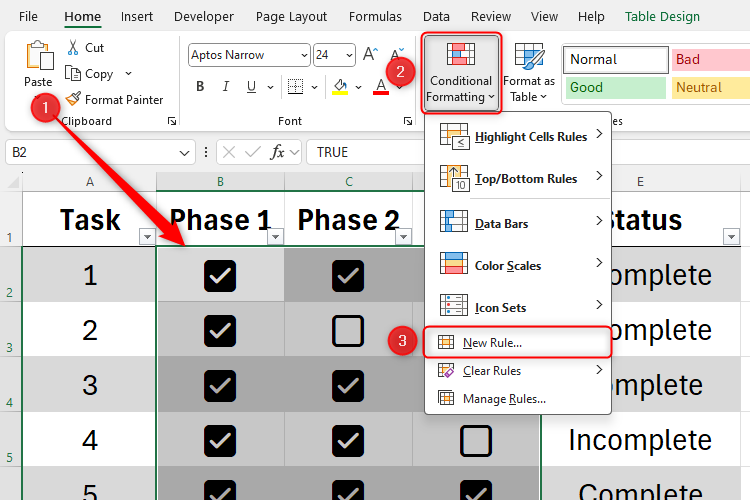
Task: Switch to Page Layout tab
Action: 291,17
